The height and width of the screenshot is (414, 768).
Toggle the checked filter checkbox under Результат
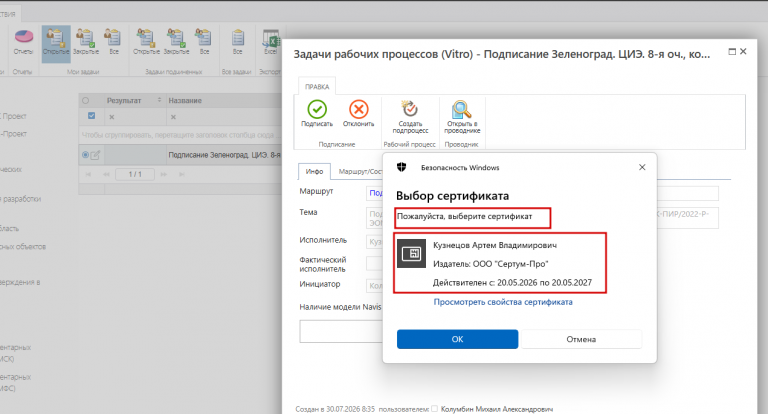[x=92, y=116]
